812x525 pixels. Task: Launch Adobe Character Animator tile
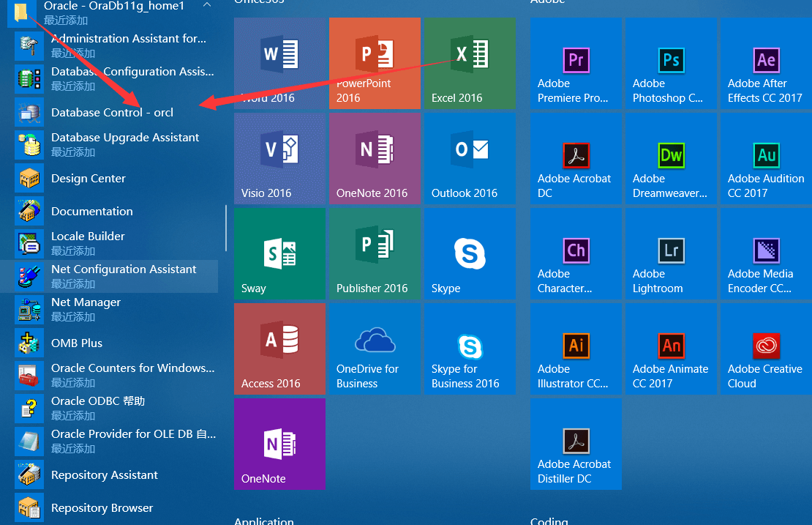click(x=576, y=253)
